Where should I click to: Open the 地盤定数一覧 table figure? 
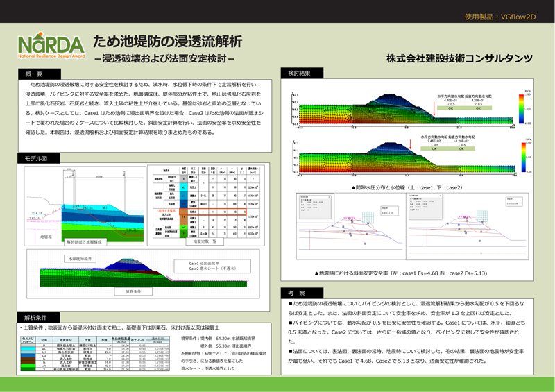(x=206, y=205)
